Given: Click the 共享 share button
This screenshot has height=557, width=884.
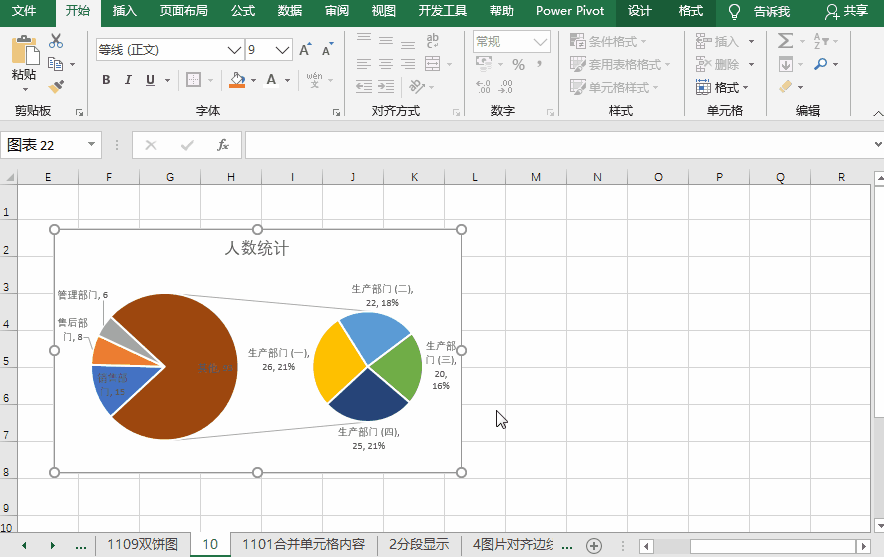Looking at the screenshot, I should click(x=846, y=11).
